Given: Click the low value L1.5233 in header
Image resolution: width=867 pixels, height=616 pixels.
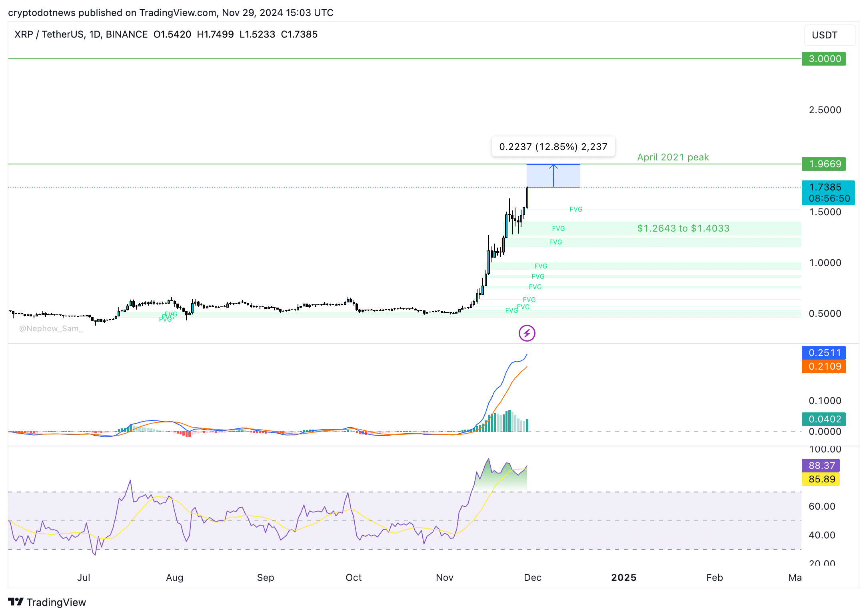Looking at the screenshot, I should (x=257, y=34).
